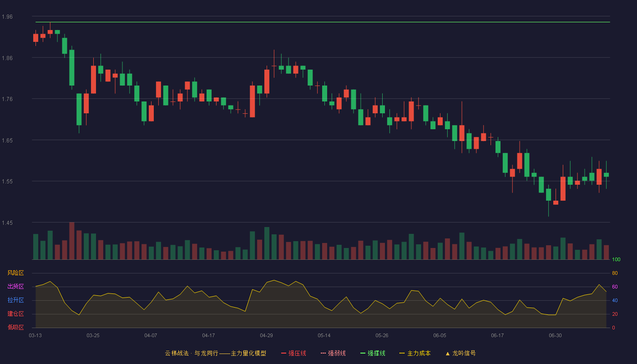Screen dimensions: 637x364
Task: Toggle the 强压线 legend entry
Action: point(293,353)
